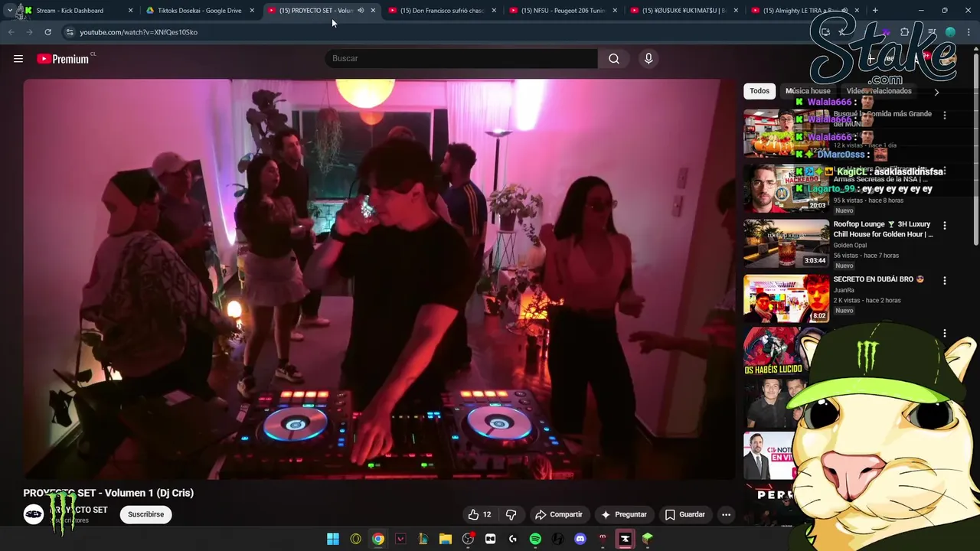Open more actions menu below the video
This screenshot has width=980, height=551.
click(726, 514)
